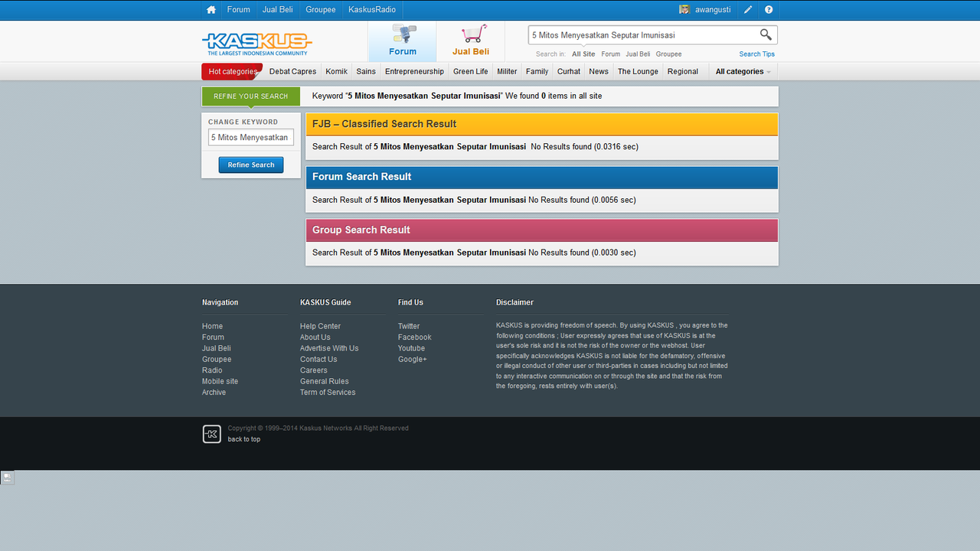Screen dimensions: 980x551
Task: Open Groupee link in footer Navigation
Action: tap(217, 360)
